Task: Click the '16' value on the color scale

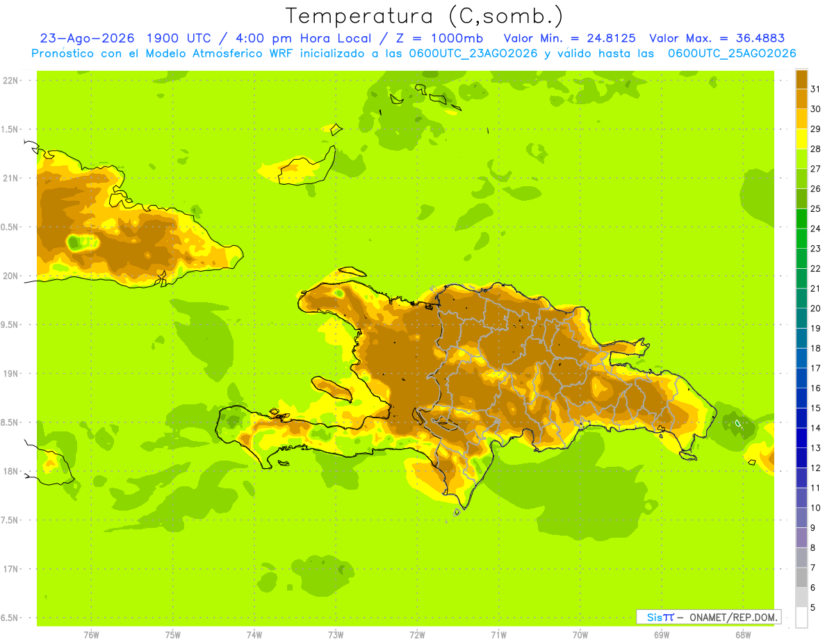Action: click(816, 388)
